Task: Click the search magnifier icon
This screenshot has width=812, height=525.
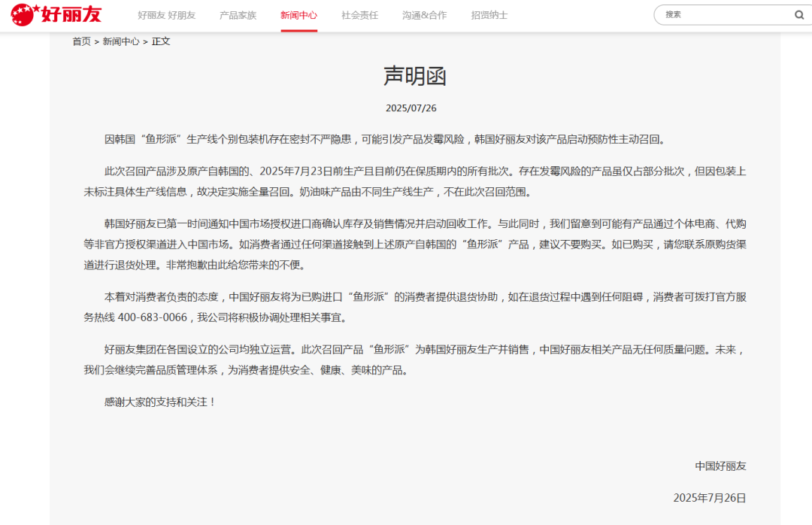Action: (x=798, y=14)
